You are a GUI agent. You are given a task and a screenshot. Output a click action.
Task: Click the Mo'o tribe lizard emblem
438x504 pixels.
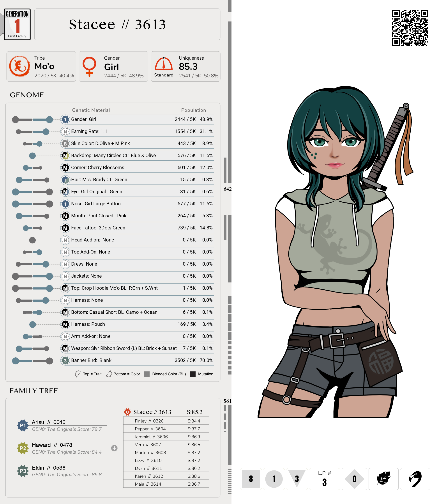(19, 66)
